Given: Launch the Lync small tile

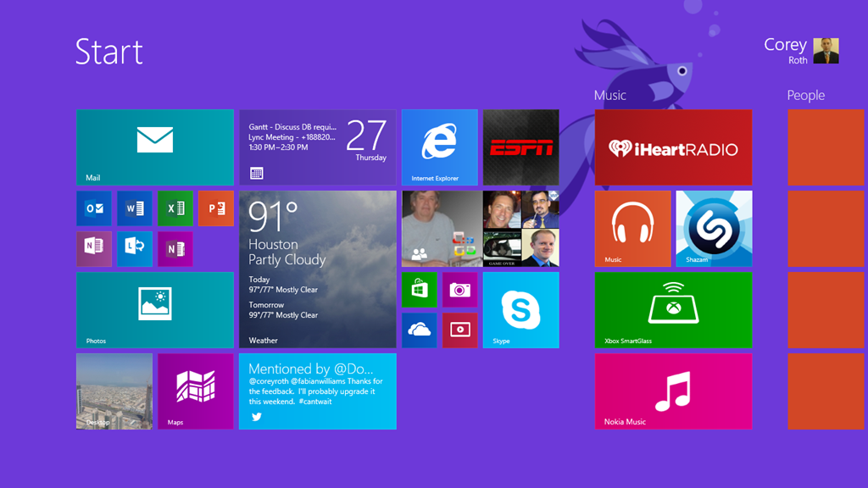Looking at the screenshot, I should 135,249.
